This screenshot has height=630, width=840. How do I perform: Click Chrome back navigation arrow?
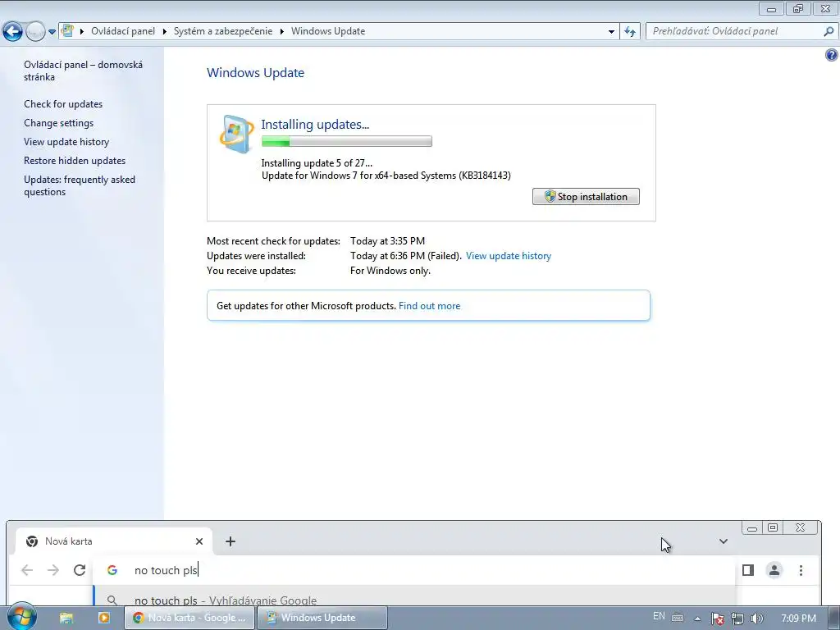[27, 570]
